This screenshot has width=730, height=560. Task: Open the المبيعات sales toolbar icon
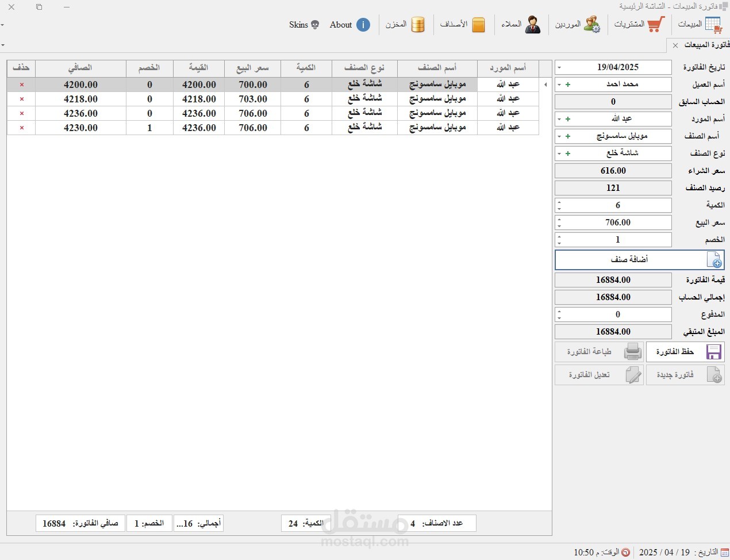[713, 25]
